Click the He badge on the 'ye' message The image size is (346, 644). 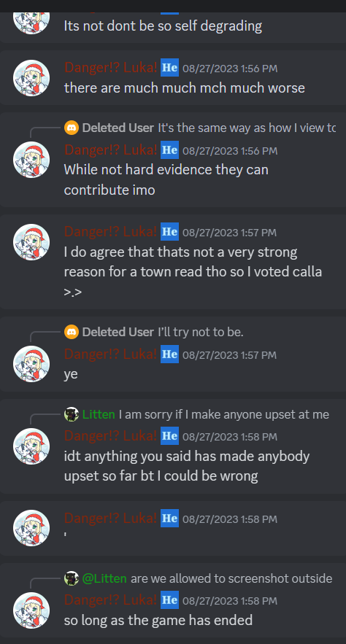(169, 354)
